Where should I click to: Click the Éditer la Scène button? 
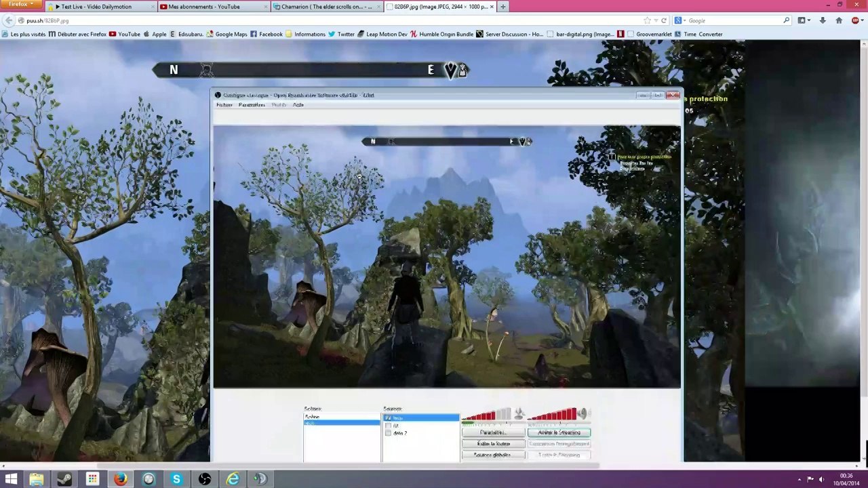click(493, 444)
